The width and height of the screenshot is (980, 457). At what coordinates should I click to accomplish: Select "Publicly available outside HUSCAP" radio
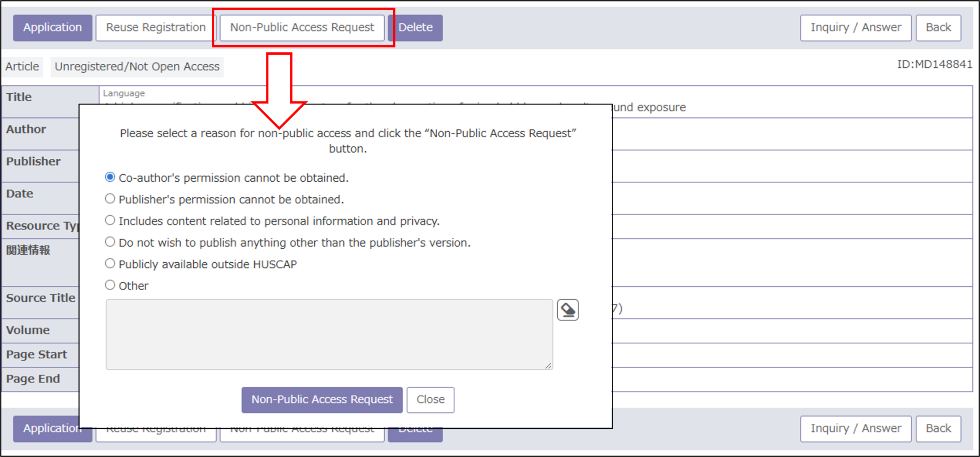click(110, 263)
